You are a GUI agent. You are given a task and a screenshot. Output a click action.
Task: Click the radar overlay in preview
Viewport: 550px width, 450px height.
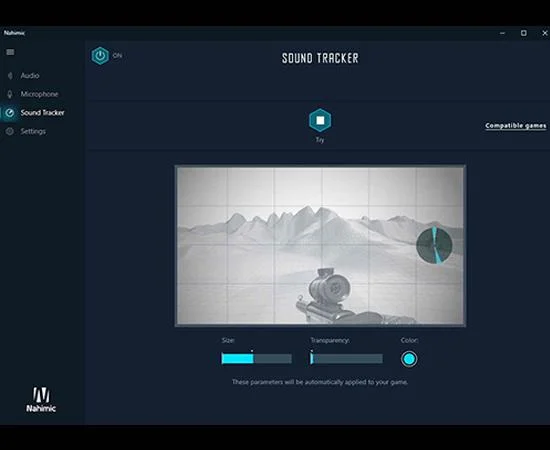(434, 245)
